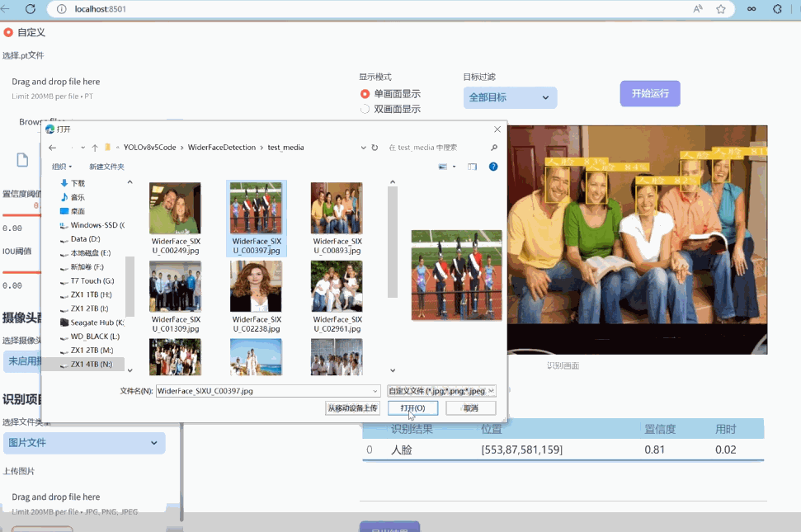Click 打开(O) to open selected file
801x532 pixels.
coord(412,408)
